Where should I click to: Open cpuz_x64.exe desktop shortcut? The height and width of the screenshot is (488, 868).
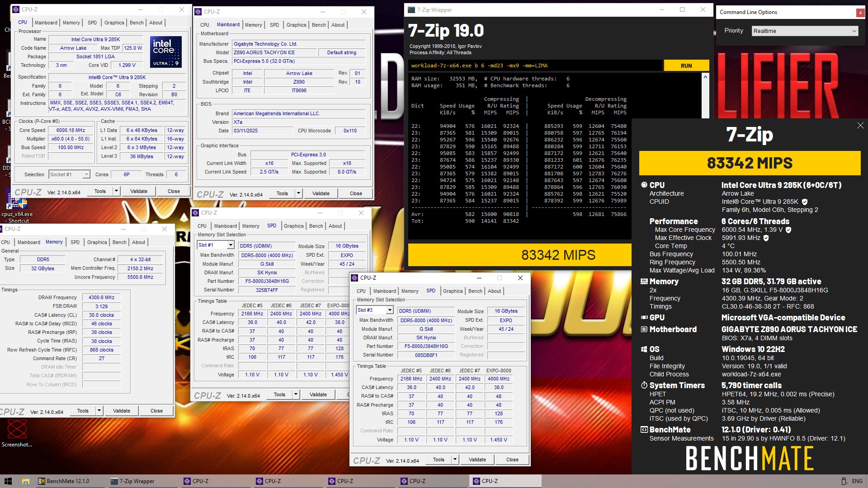click(x=17, y=207)
